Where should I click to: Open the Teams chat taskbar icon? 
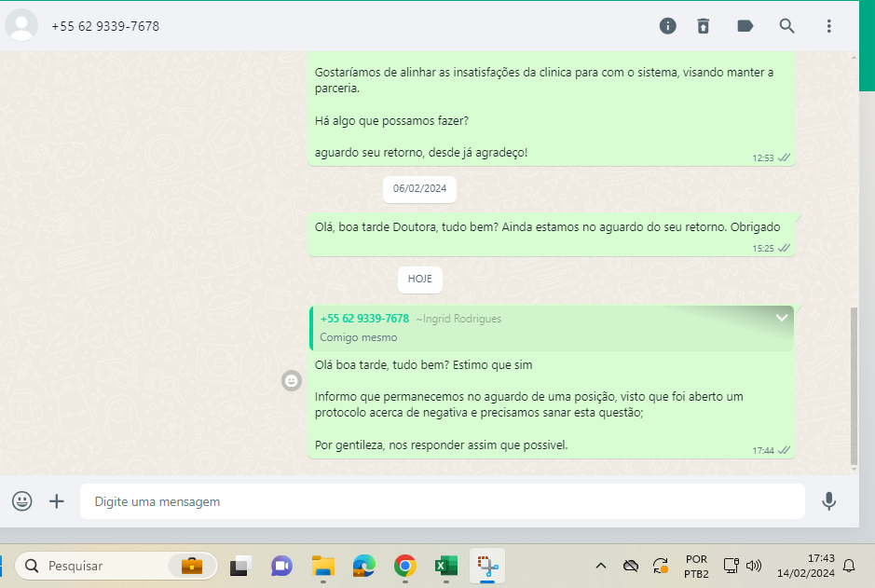[x=281, y=566]
